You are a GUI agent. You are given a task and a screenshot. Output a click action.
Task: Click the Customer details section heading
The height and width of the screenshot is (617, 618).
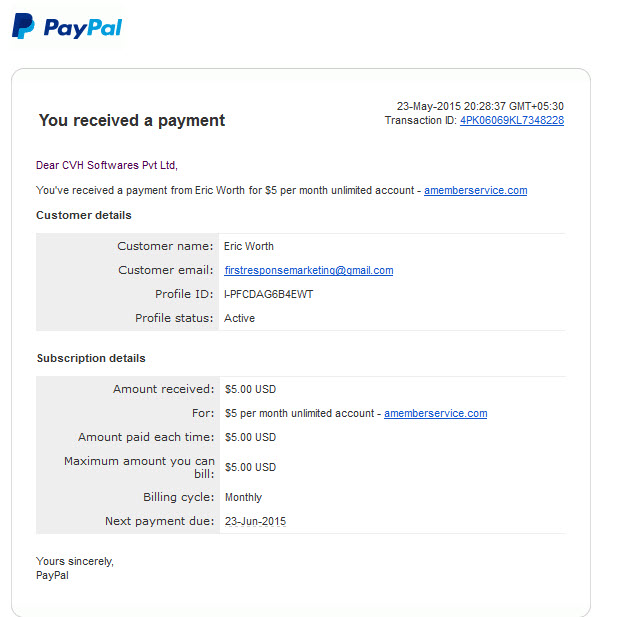pyautogui.click(x=84, y=215)
